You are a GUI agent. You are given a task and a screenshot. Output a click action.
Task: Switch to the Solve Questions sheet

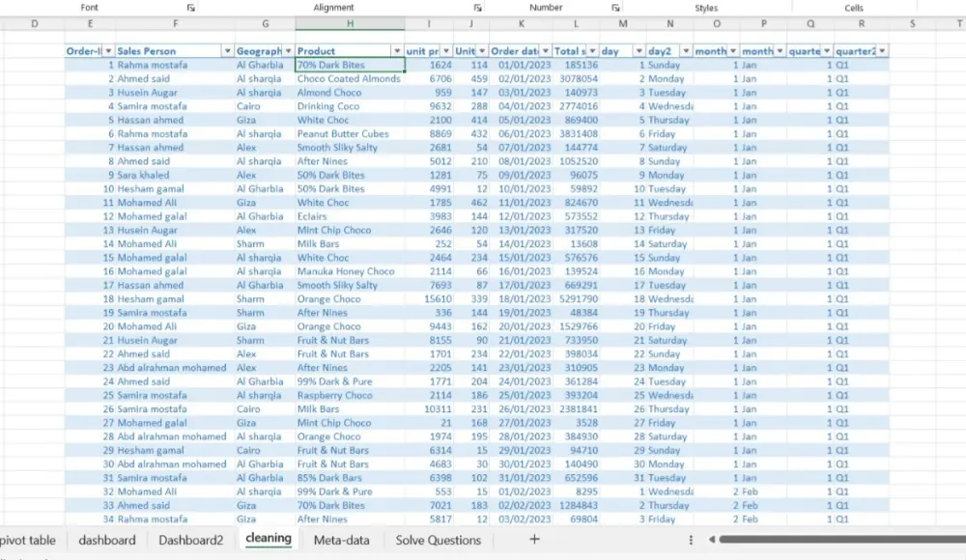click(x=438, y=540)
